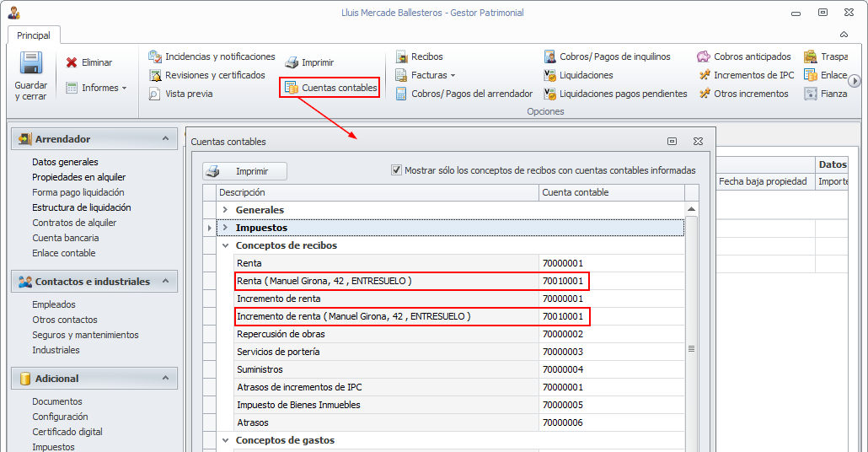The width and height of the screenshot is (868, 452).
Task: Open Otros contactos
Action: click(65, 320)
